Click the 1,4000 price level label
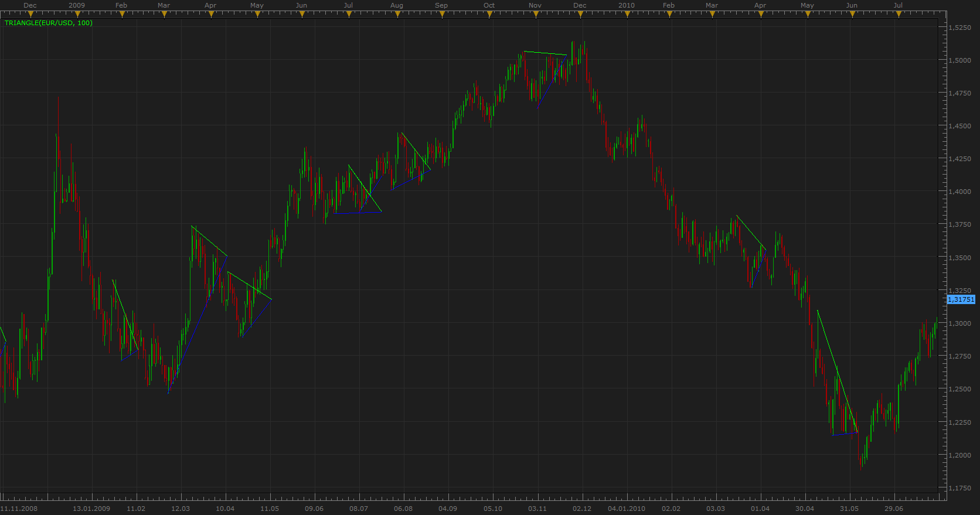Viewport: 980px width, 515px height. [960, 192]
